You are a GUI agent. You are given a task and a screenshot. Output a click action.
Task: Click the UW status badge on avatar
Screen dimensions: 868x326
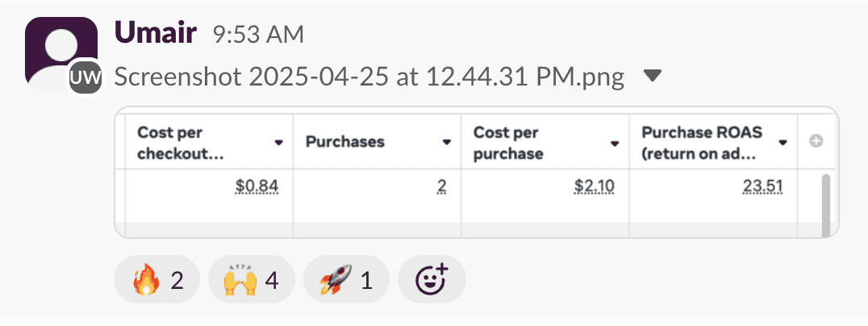pyautogui.click(x=85, y=77)
